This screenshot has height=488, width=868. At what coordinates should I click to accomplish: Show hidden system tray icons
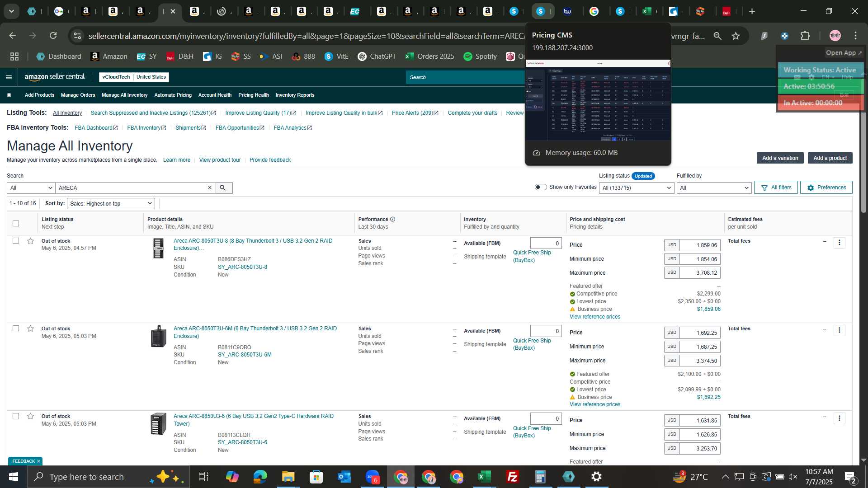pyautogui.click(x=725, y=477)
